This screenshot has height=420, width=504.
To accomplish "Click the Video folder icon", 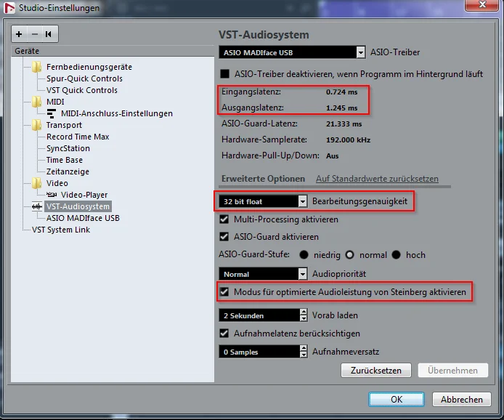I will pos(36,183).
